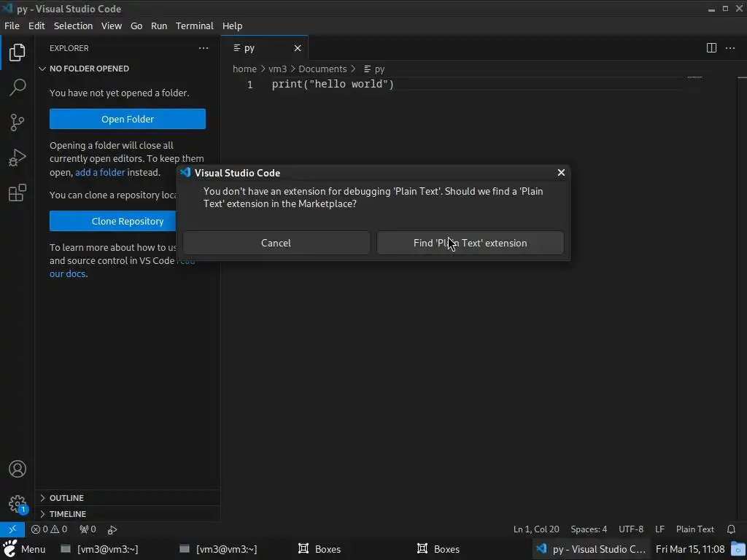
Task: Click Cancel in the dialog
Action: click(x=276, y=243)
